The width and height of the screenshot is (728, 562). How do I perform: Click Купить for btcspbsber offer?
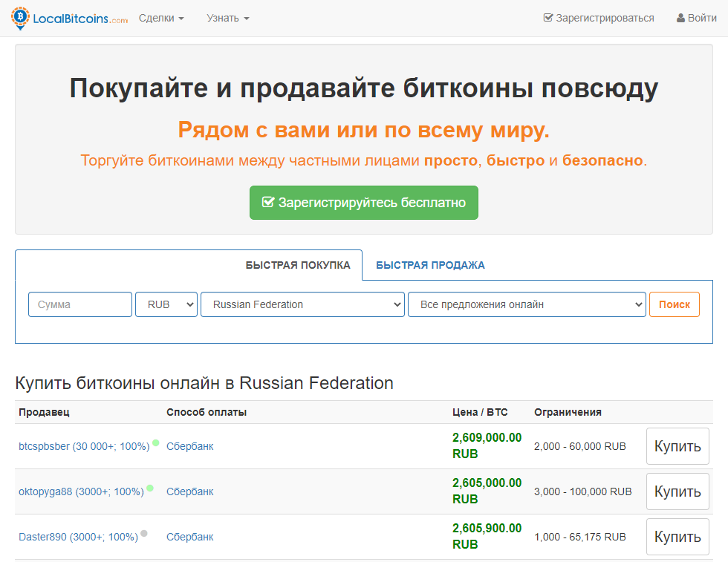pyautogui.click(x=677, y=446)
